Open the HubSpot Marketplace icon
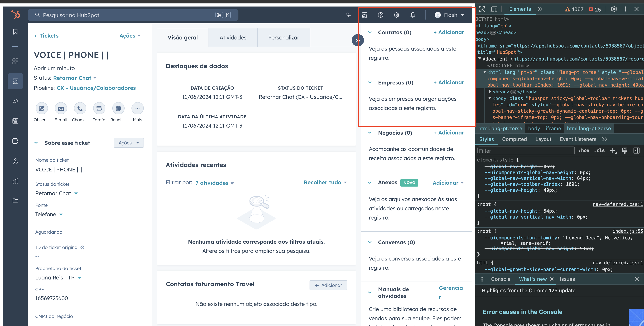Screen dimensions: 644x326 point(365,15)
